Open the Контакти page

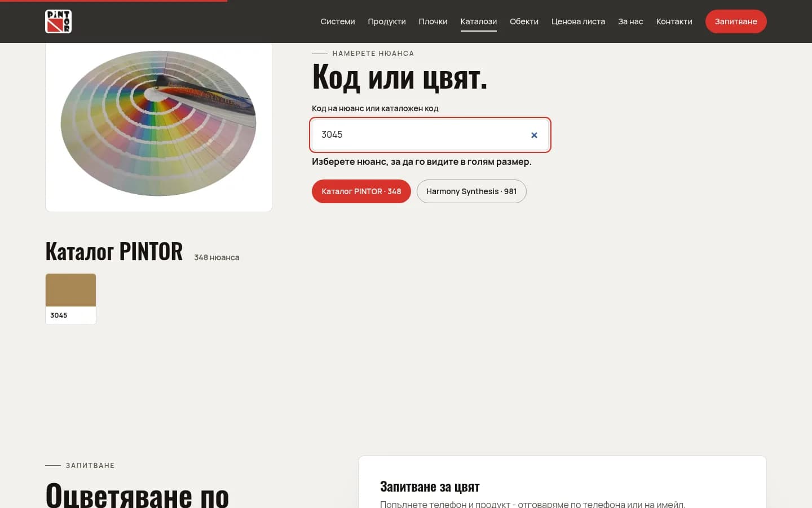[674, 21]
